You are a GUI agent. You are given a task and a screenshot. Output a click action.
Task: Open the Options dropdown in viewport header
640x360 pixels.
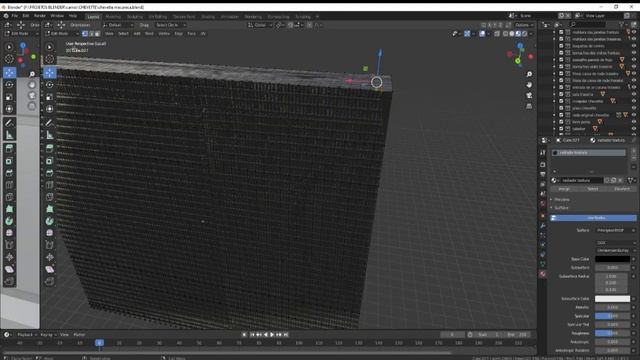pyautogui.click(x=524, y=25)
